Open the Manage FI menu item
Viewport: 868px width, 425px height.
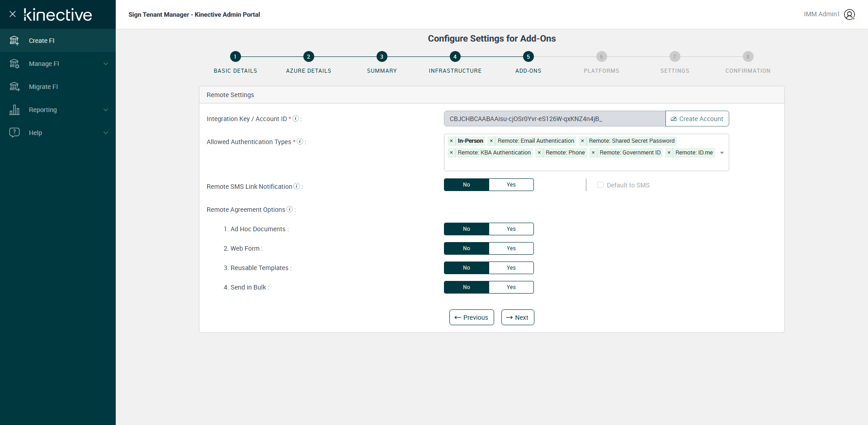pos(58,64)
